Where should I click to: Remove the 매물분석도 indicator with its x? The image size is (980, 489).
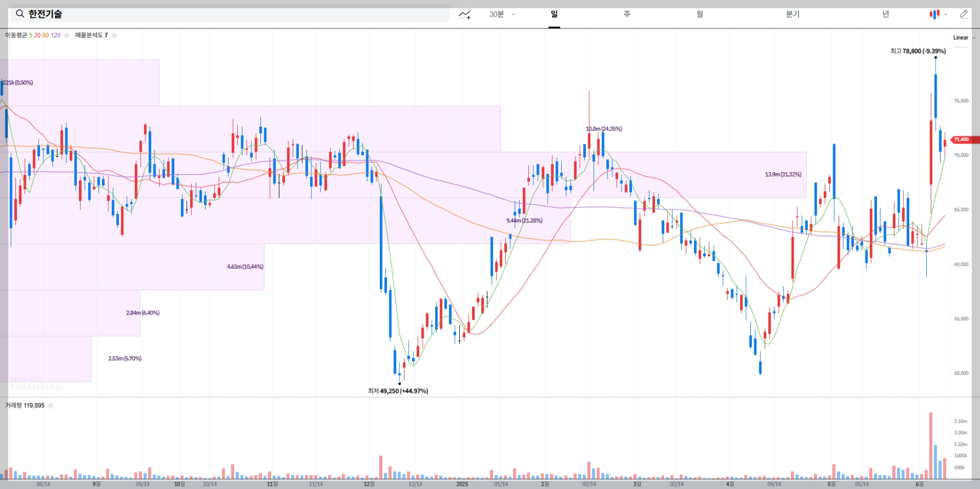114,35
